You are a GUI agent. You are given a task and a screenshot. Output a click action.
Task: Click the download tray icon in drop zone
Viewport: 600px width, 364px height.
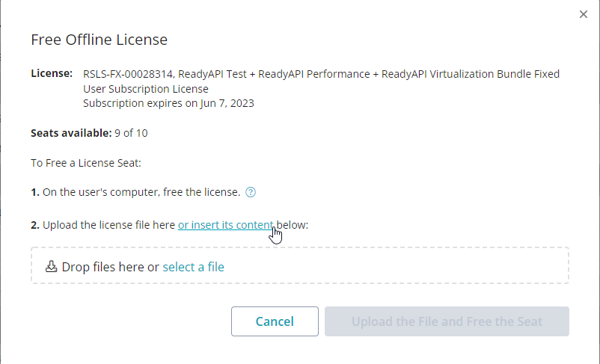click(x=52, y=267)
